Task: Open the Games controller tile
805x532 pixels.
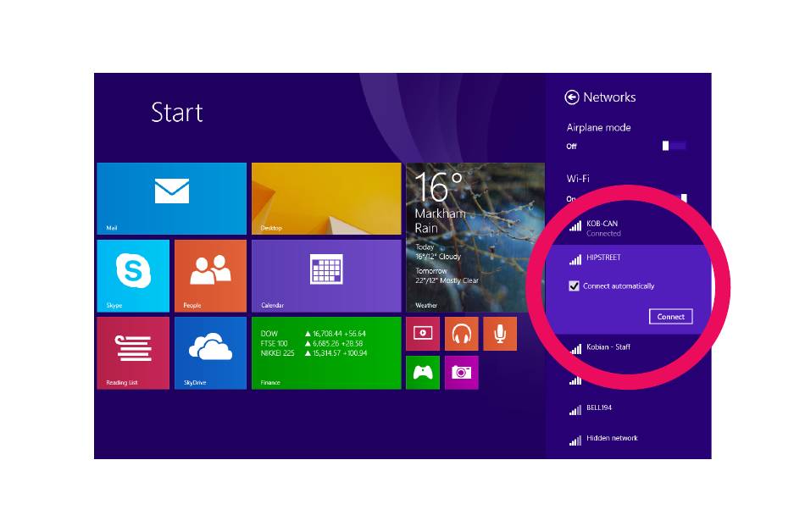Action: 423,373
